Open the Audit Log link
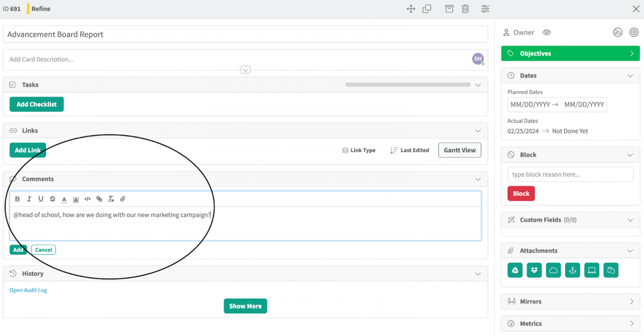The image size is (644, 336). (x=28, y=290)
